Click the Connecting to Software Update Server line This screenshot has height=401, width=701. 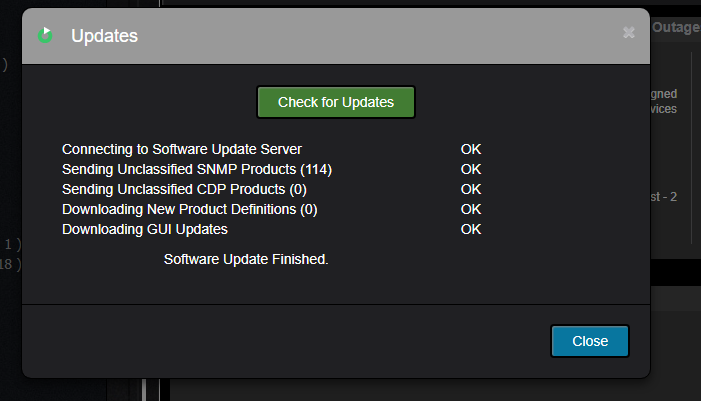[182, 149]
